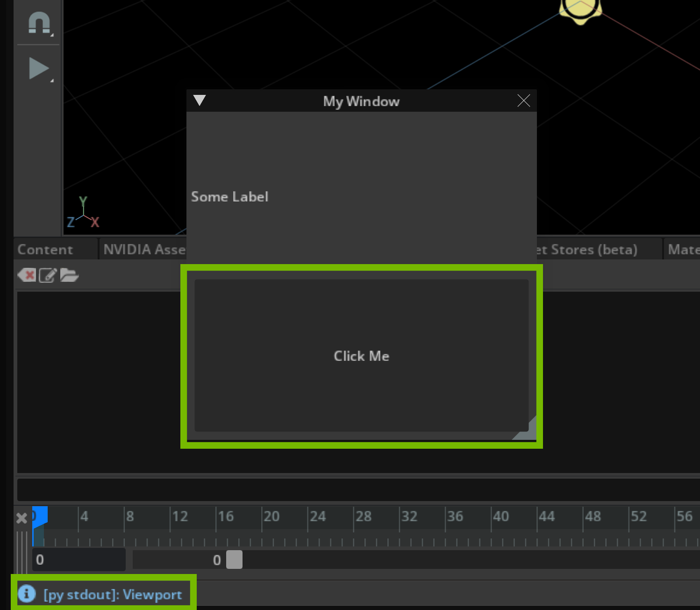Toggle the snap magnet tool

tap(39, 22)
